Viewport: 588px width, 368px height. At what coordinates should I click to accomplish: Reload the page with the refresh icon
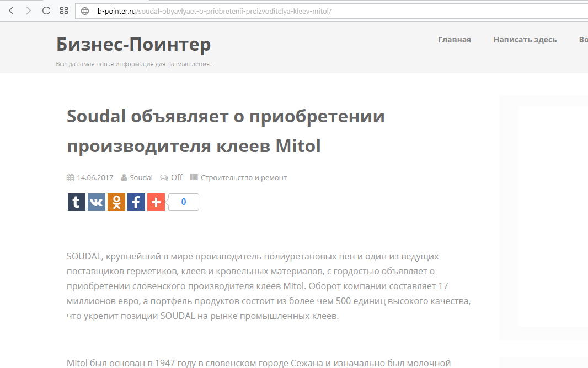click(x=46, y=11)
